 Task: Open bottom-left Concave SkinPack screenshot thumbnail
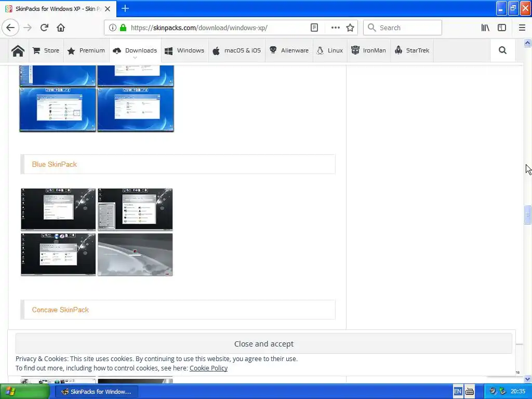coord(58,255)
